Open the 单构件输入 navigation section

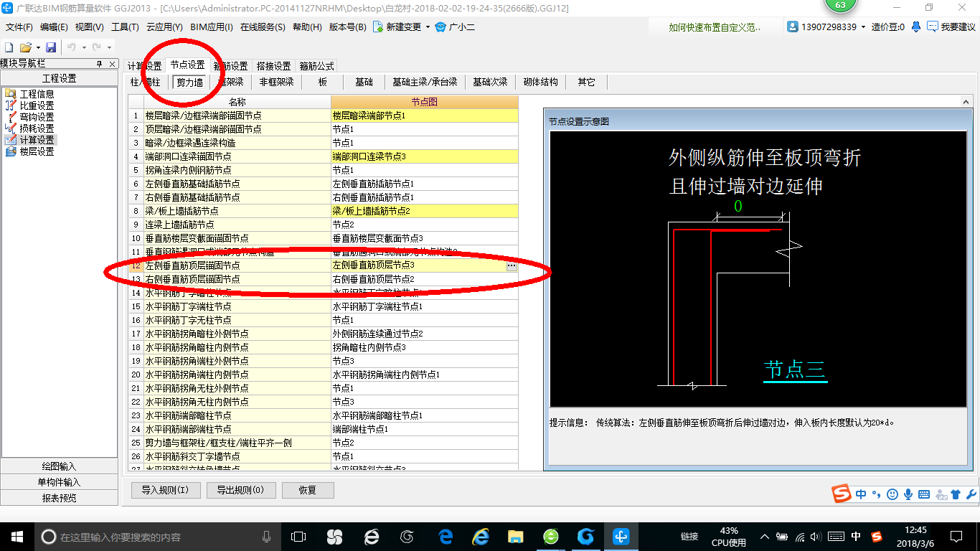[59, 482]
